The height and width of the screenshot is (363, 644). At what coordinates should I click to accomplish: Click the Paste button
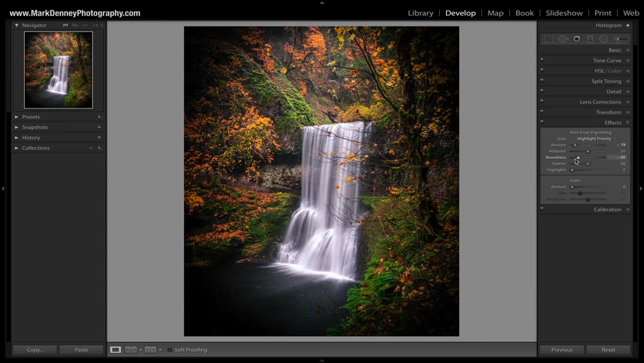click(82, 350)
